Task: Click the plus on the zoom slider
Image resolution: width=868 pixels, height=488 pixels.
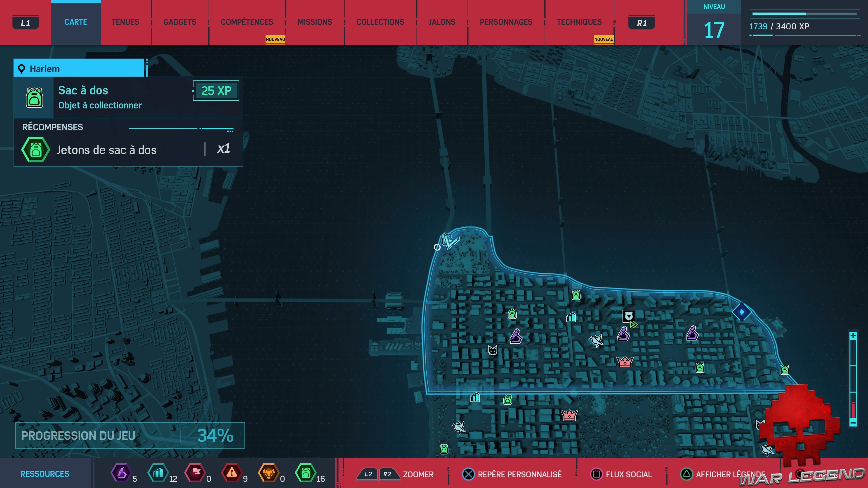Action: coord(853,336)
